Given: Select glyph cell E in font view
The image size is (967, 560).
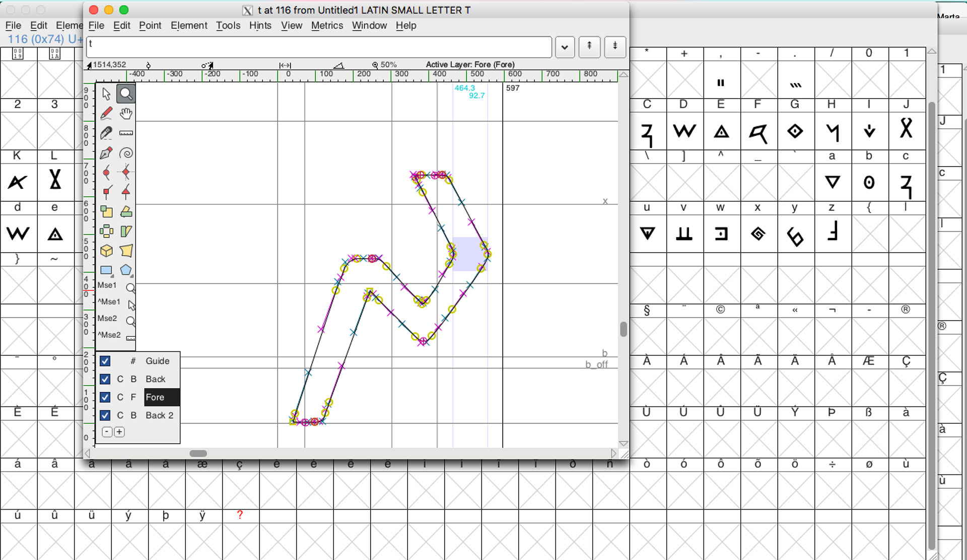Looking at the screenshot, I should click(721, 131).
